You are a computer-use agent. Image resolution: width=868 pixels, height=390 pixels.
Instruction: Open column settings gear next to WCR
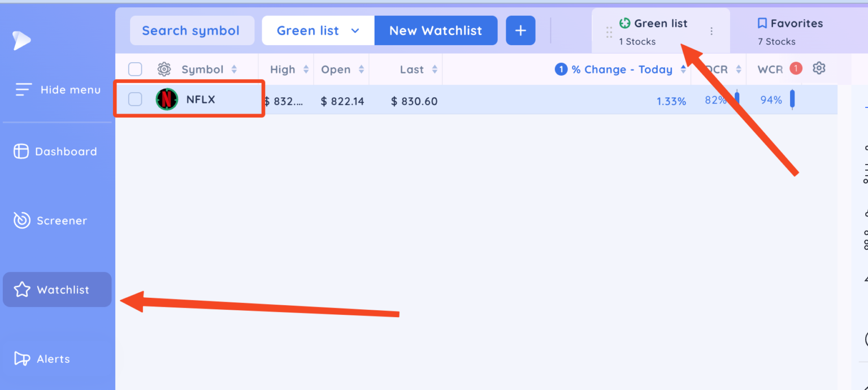point(819,67)
